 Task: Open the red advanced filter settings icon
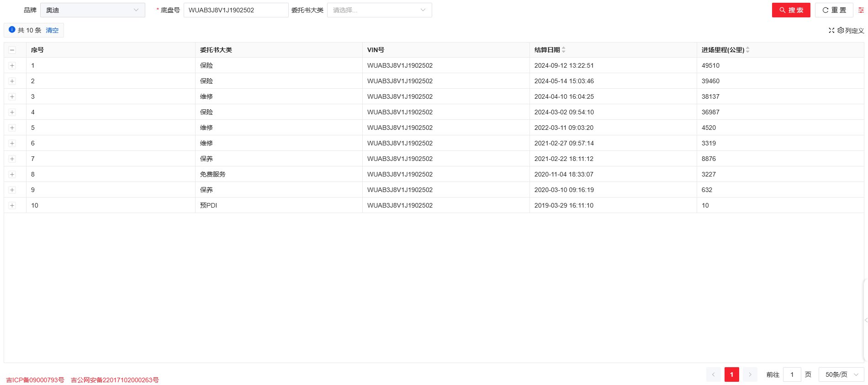[x=861, y=10]
